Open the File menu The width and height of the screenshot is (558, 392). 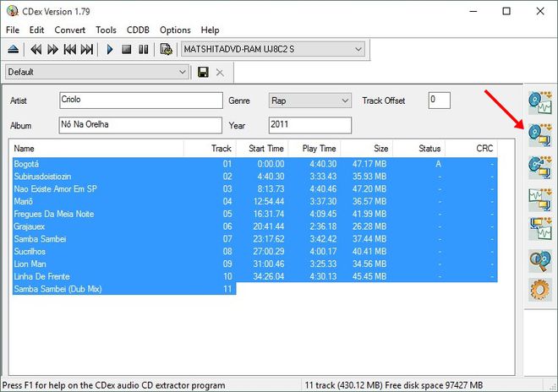pyautogui.click(x=13, y=30)
